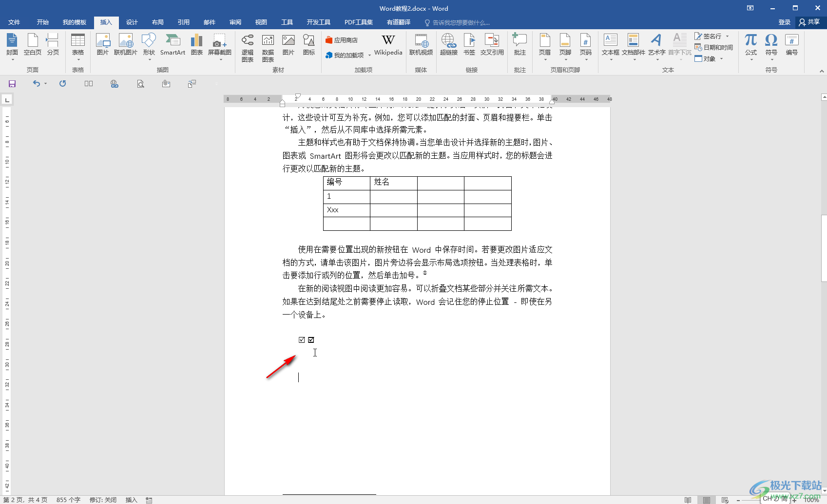Toggle track changes status (修订: 关闭)
This screenshot has width=827, height=504.
[x=103, y=500]
